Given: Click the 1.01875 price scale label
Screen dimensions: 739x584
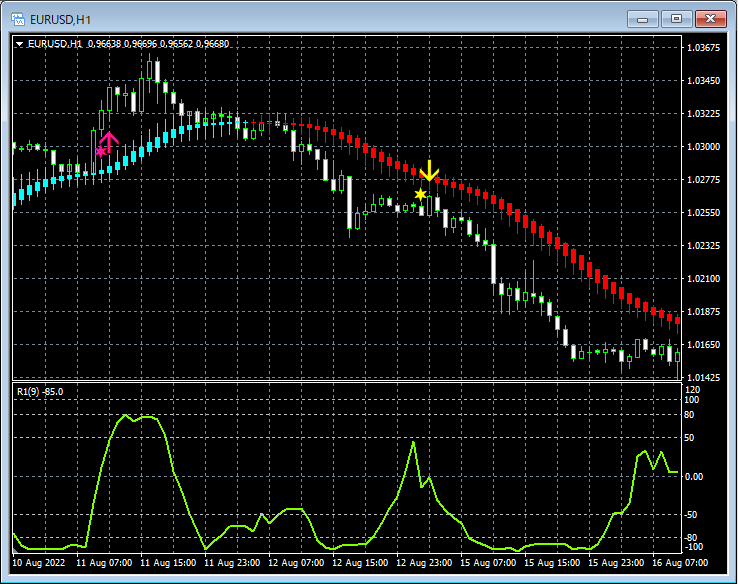Looking at the screenshot, I should (x=704, y=312).
